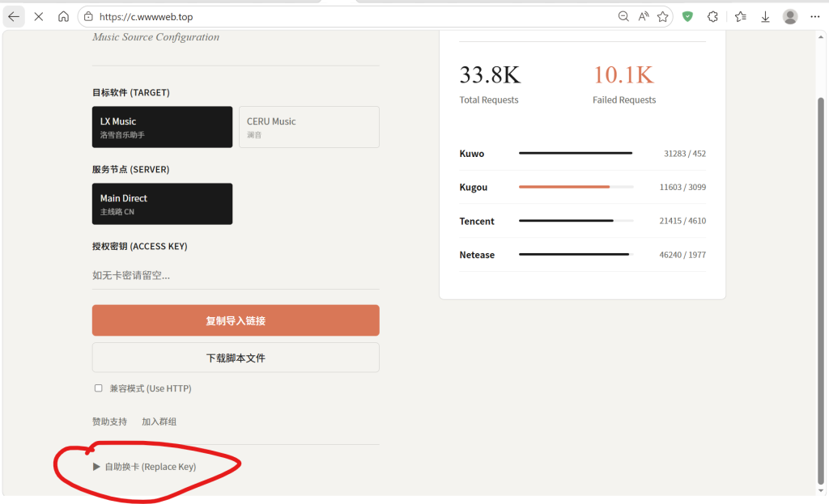Go back using the browser back arrow
Image resolution: width=829 pixels, height=504 pixels.
tap(14, 17)
